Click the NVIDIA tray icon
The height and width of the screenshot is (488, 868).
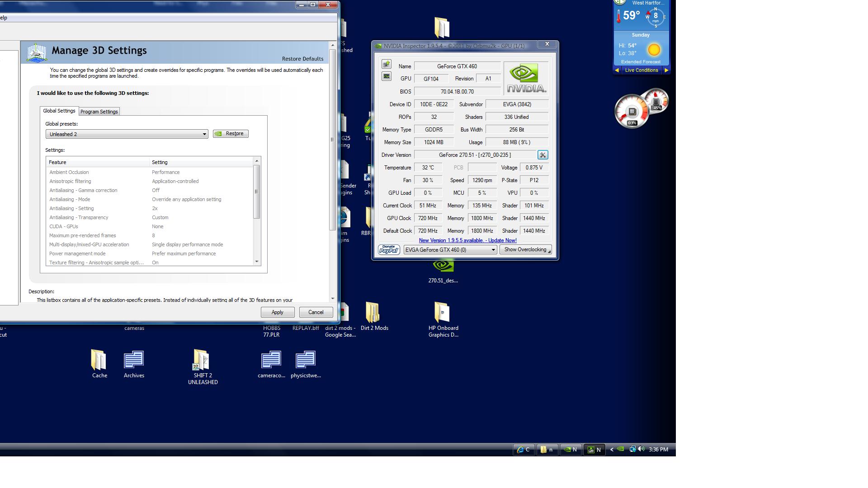(x=621, y=449)
